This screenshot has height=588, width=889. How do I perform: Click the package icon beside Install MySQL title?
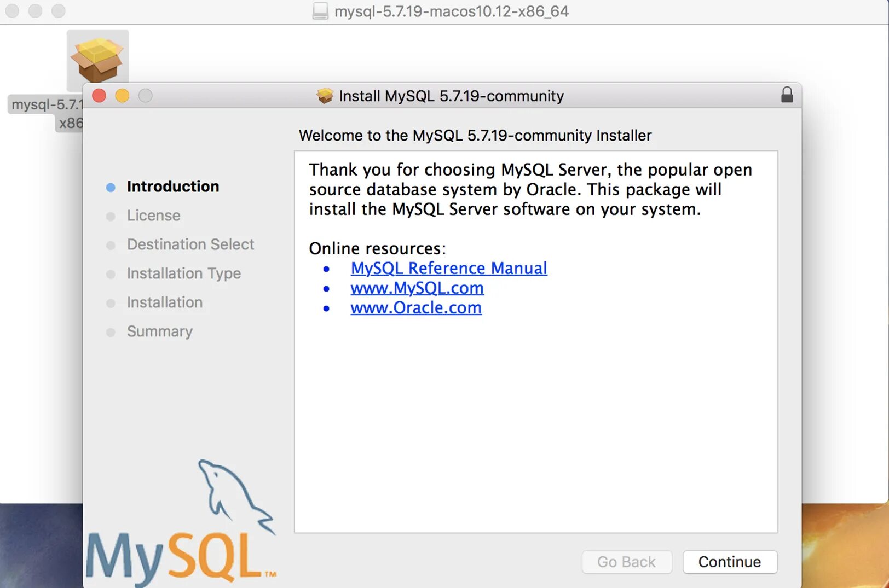coord(325,96)
